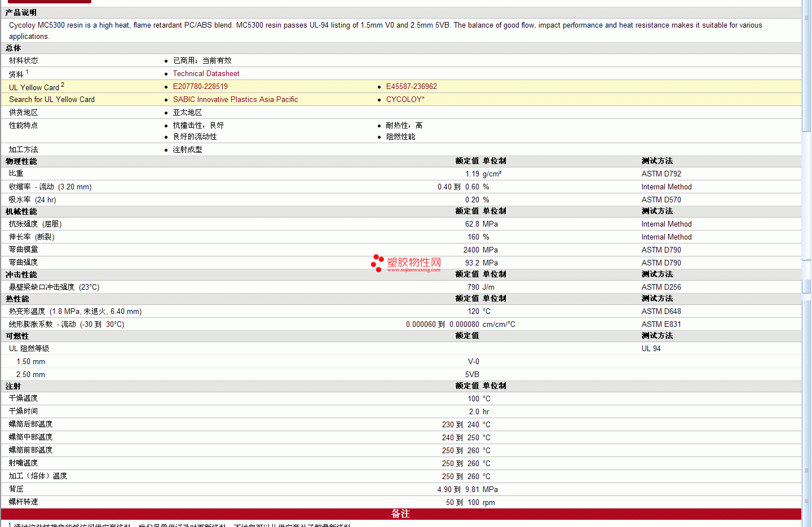Click the vertical scrollbar on the right
Viewport: 812px width, 527px height.
click(x=806, y=263)
